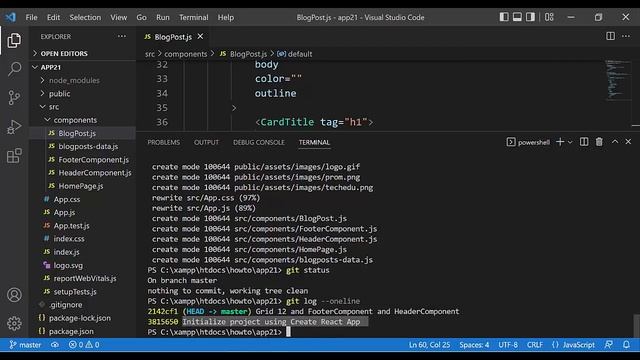Change encoding via UTF-8 status
Image resolution: width=640 pixels, height=360 pixels.
508,345
